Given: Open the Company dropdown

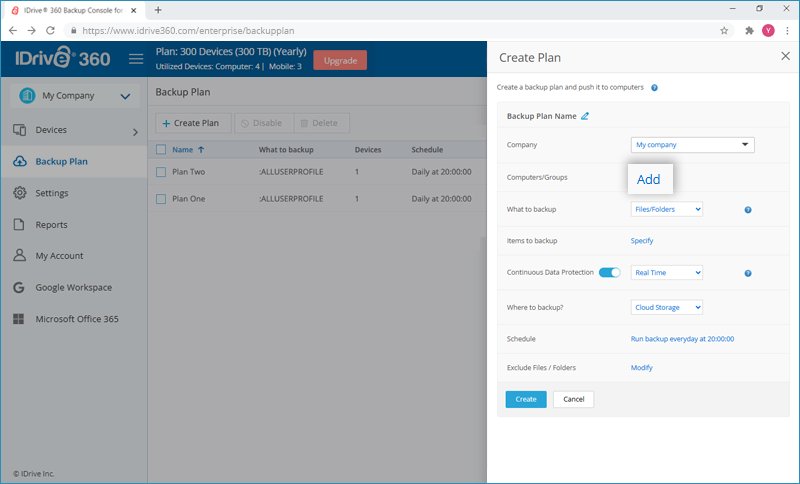Looking at the screenshot, I should (692, 145).
